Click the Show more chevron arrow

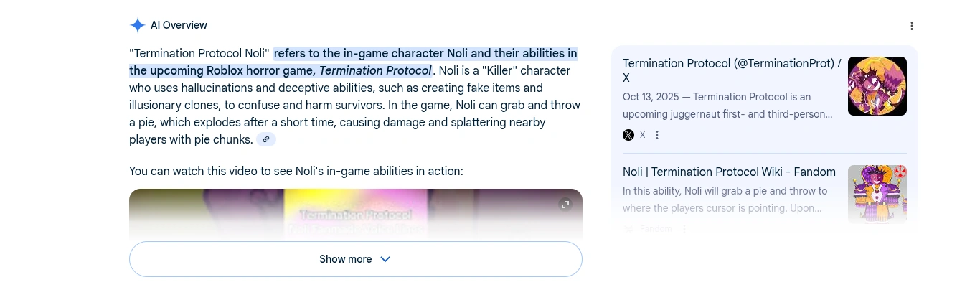(x=385, y=259)
